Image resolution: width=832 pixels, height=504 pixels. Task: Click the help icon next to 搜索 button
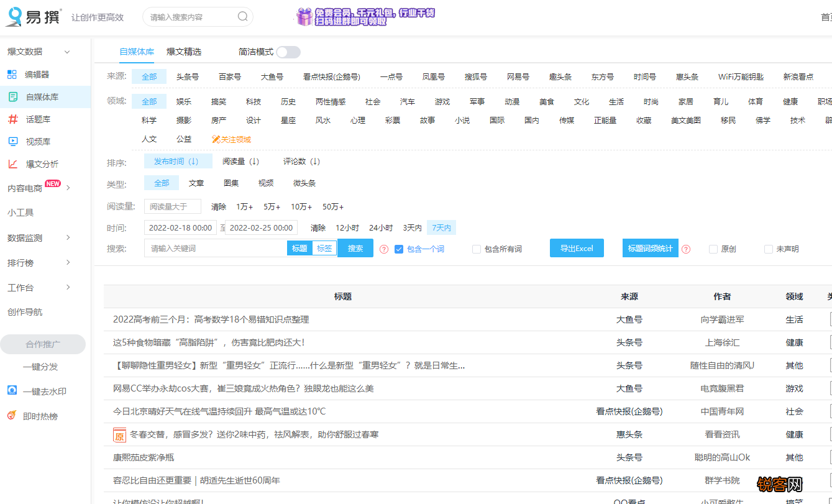coord(384,249)
